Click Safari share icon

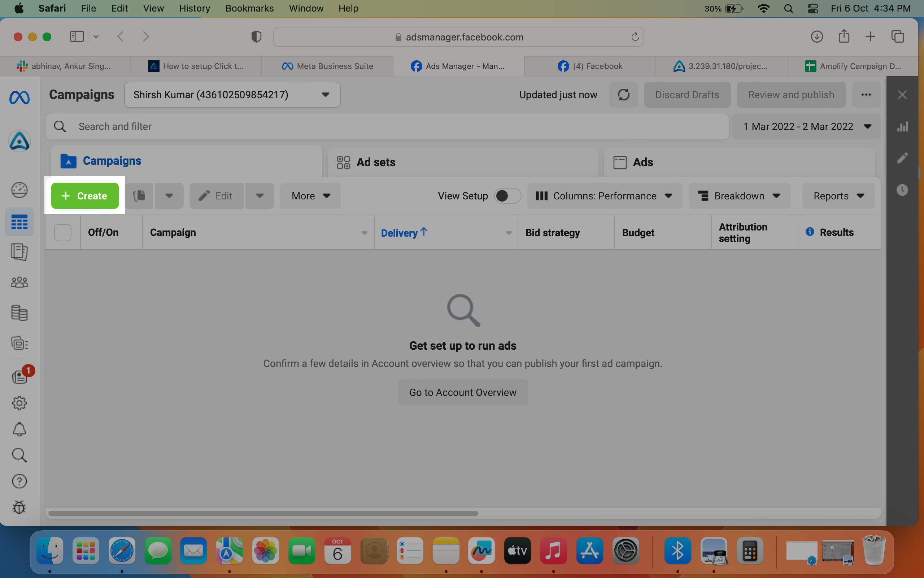point(844,36)
